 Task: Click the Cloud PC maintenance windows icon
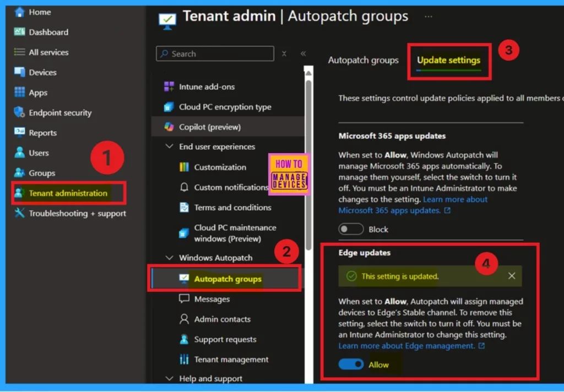[184, 233]
